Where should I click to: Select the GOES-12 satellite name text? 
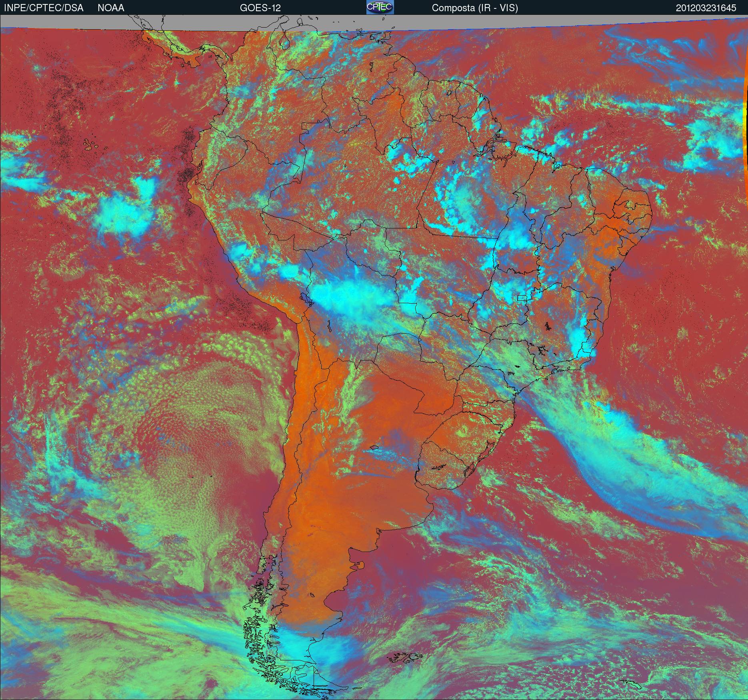260,8
